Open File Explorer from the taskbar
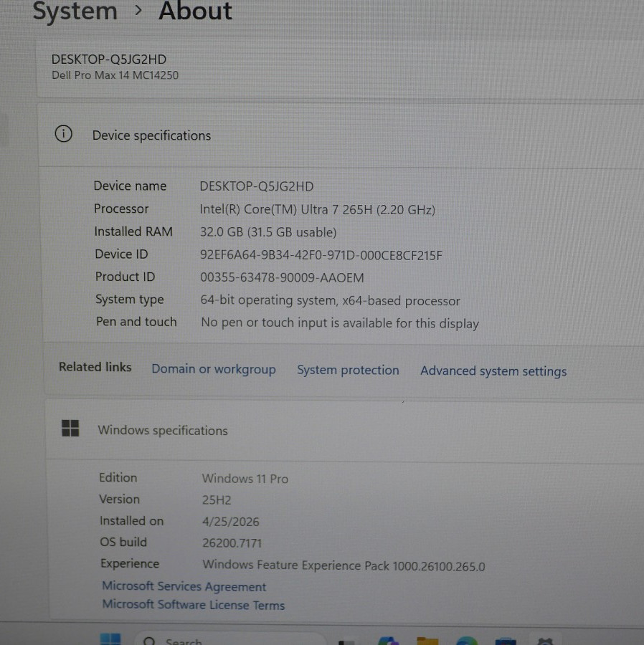Image resolution: width=644 pixels, height=645 pixels. tap(427, 641)
